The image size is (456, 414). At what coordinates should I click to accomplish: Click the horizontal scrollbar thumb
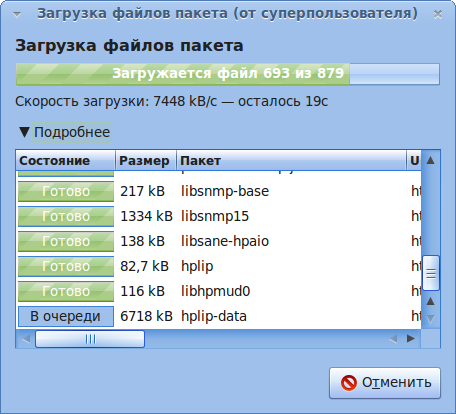(x=90, y=339)
